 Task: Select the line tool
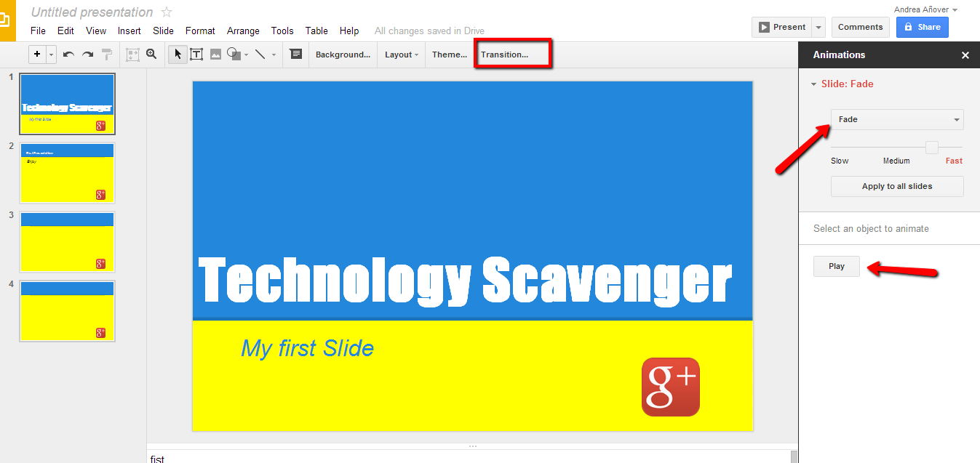click(260, 54)
